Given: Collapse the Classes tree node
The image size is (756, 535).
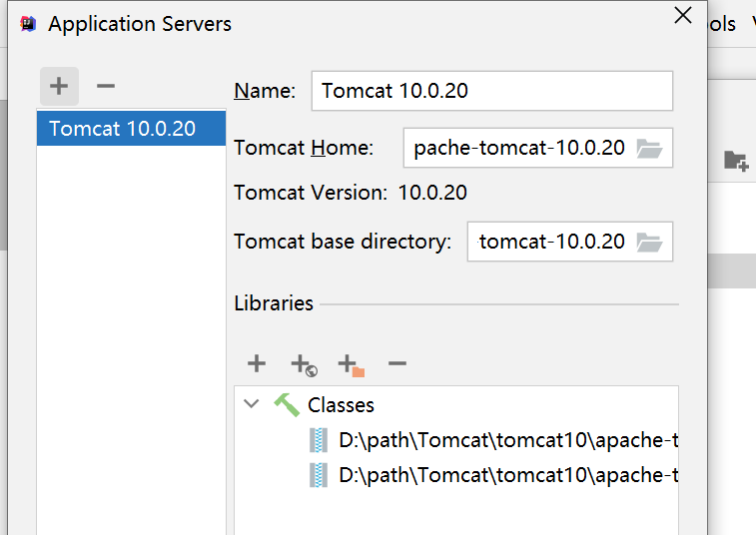Looking at the screenshot, I should pyautogui.click(x=252, y=403).
